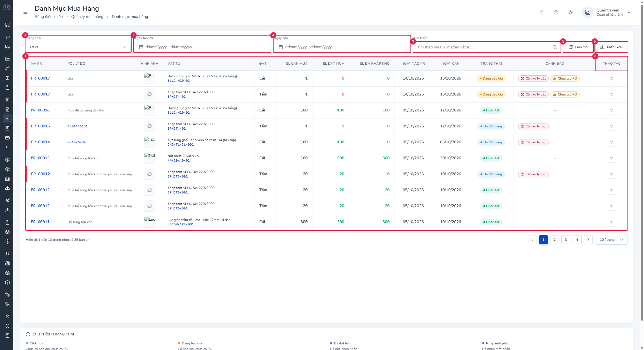Go to the next page arrow
The height and width of the screenshot is (350, 644).
pyautogui.click(x=588, y=240)
